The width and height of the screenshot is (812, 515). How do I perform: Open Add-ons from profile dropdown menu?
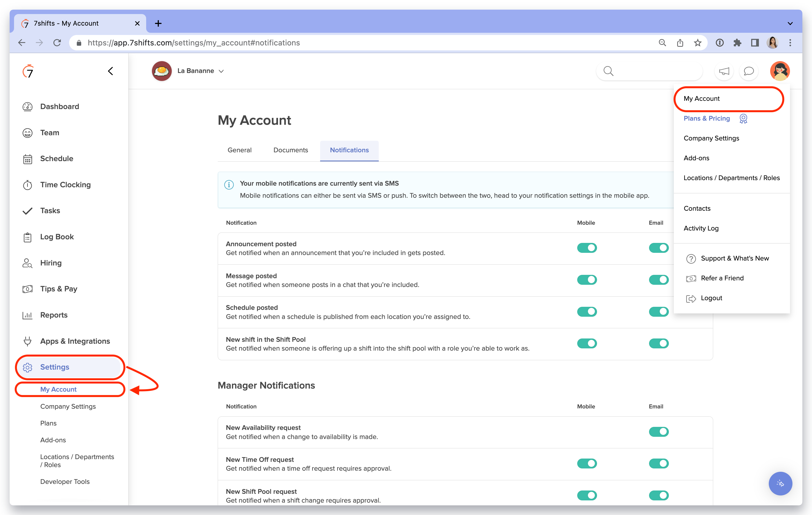696,158
